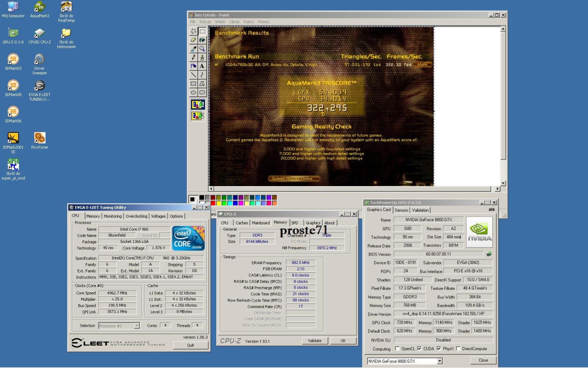The width and height of the screenshot is (588, 368).
Task: Toggle the OpenCL checkbox in GPU-Z
Action: (397, 348)
